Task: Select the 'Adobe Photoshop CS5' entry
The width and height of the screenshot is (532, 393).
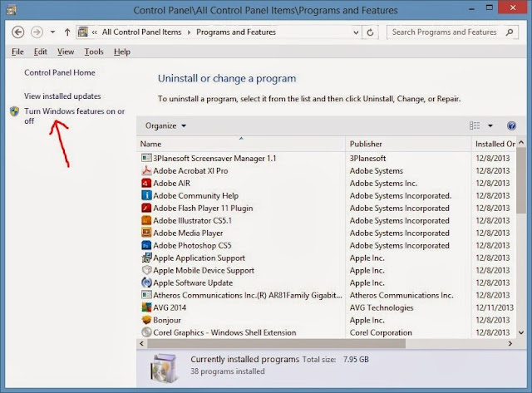Action: coord(192,245)
